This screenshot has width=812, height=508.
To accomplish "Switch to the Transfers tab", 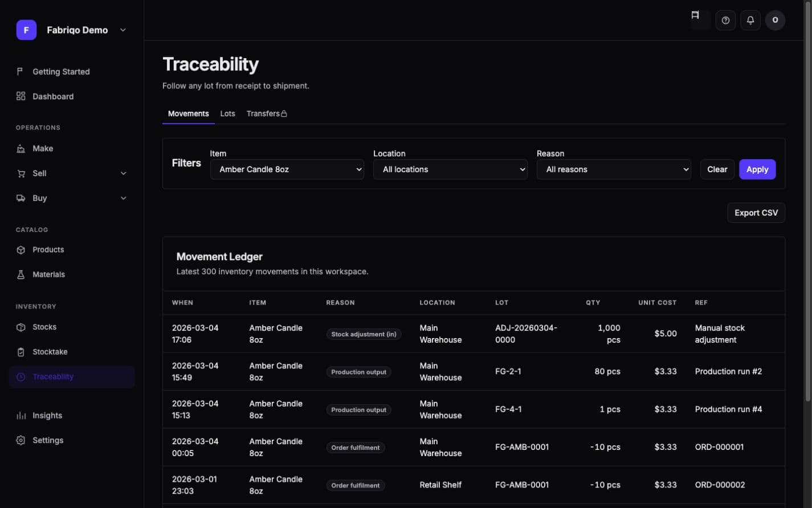I will (x=267, y=113).
